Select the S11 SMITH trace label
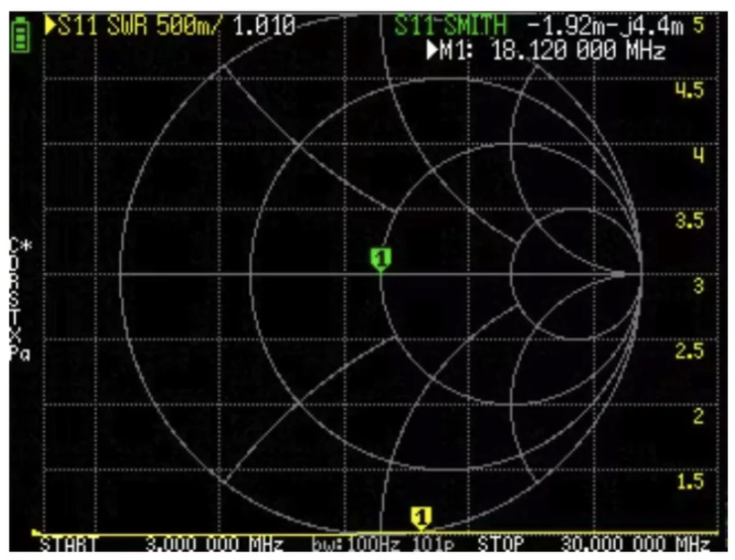Viewport: 735px width, 560px height. [x=451, y=25]
